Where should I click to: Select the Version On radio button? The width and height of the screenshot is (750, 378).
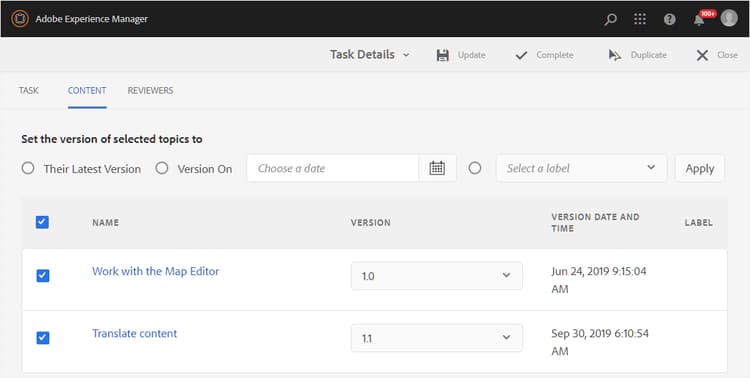[x=162, y=168]
